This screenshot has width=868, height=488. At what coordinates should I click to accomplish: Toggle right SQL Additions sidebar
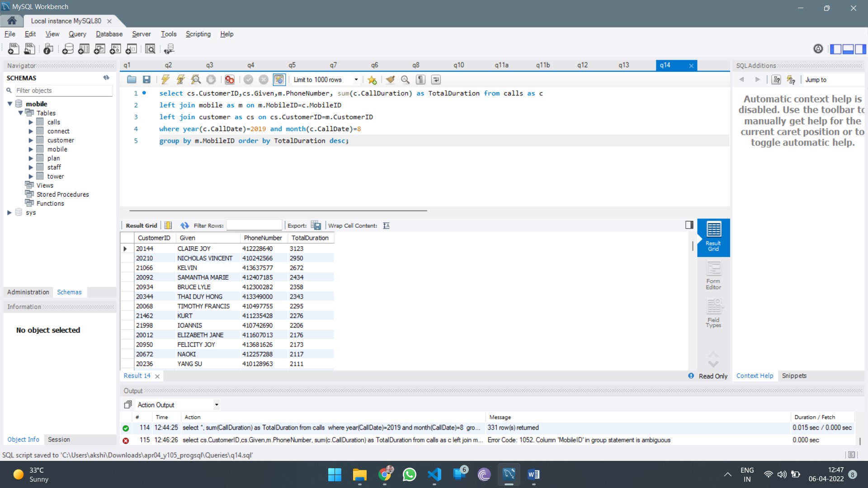[860, 49]
